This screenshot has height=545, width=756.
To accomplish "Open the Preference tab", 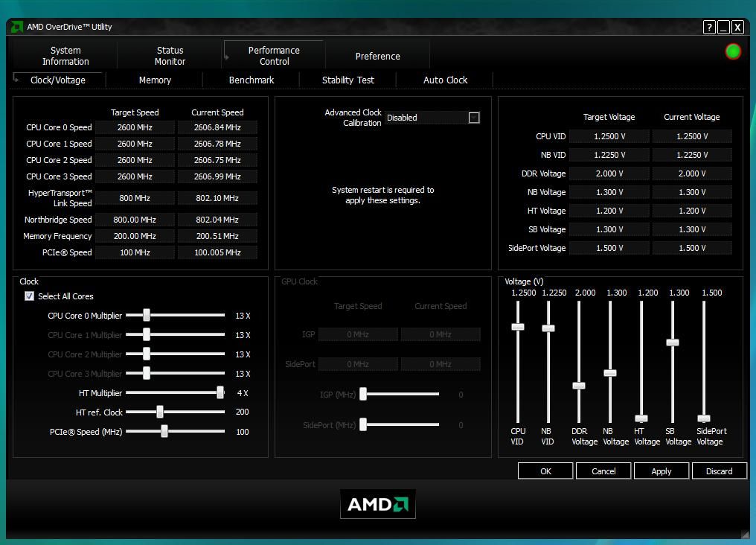I will [377, 56].
